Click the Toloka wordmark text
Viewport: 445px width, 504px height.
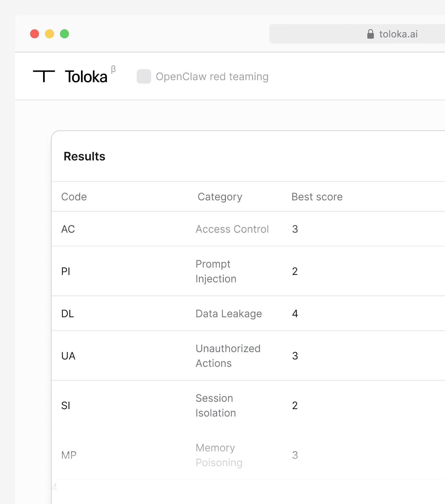click(86, 77)
